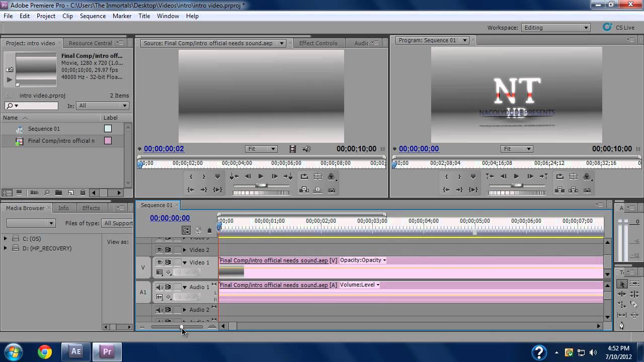Toggle Sync Lock on Video 1 track
This screenshot has height=362, width=644.
168,262
